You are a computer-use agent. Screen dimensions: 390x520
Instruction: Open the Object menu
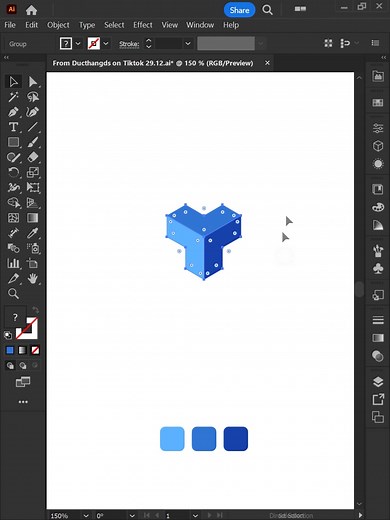tap(58, 25)
